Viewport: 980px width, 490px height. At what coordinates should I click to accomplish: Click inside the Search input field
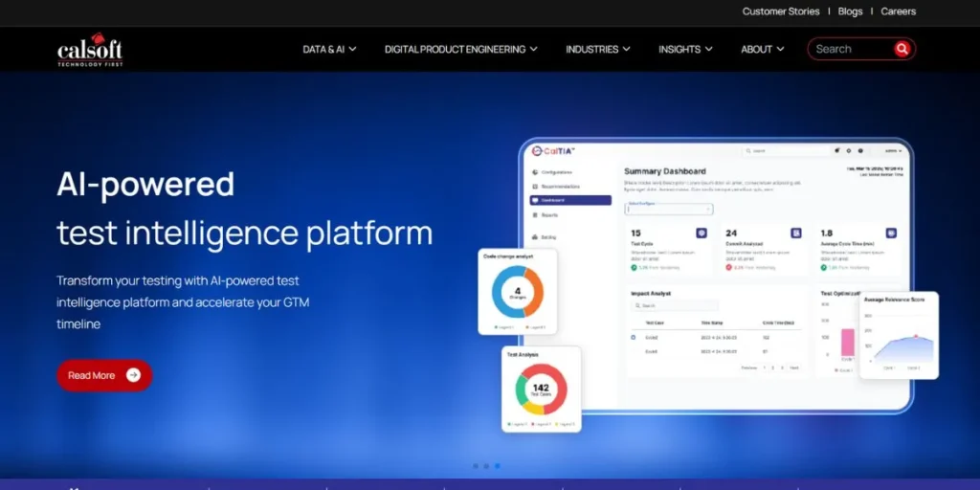tap(850, 49)
